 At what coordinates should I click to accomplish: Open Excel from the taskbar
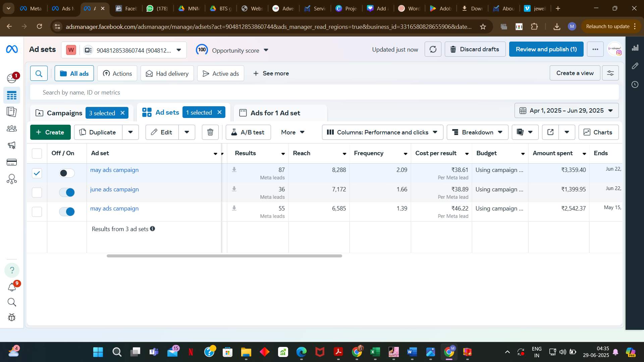tap(375, 352)
